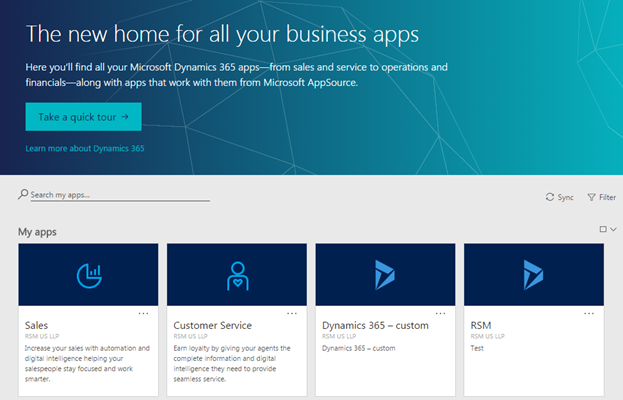
Task: Click the Test description under RSM
Action: 477,348
